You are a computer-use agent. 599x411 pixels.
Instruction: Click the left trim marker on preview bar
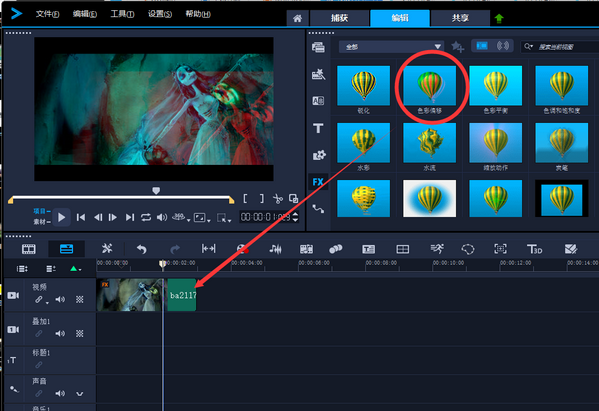coord(11,200)
